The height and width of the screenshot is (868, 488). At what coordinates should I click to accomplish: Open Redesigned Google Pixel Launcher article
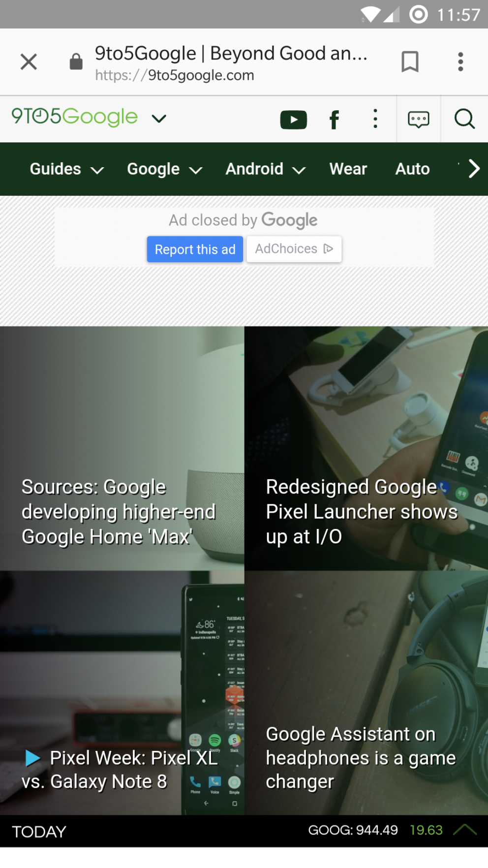click(366, 448)
